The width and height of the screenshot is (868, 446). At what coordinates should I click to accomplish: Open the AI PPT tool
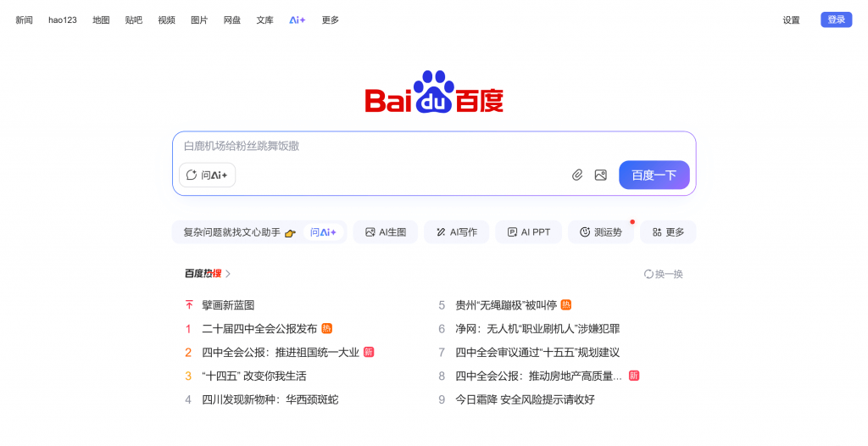tap(528, 232)
